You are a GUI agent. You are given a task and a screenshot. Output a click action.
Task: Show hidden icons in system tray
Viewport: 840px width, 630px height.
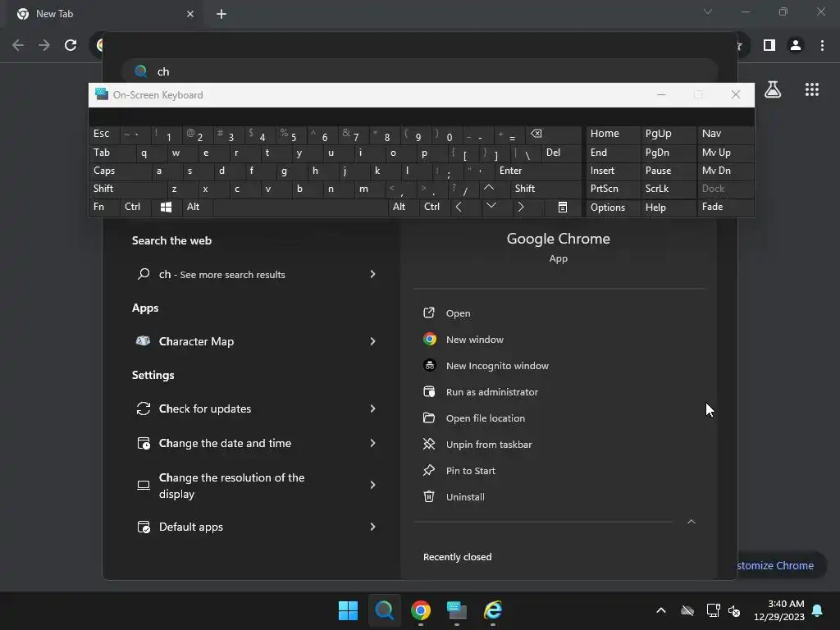661,610
